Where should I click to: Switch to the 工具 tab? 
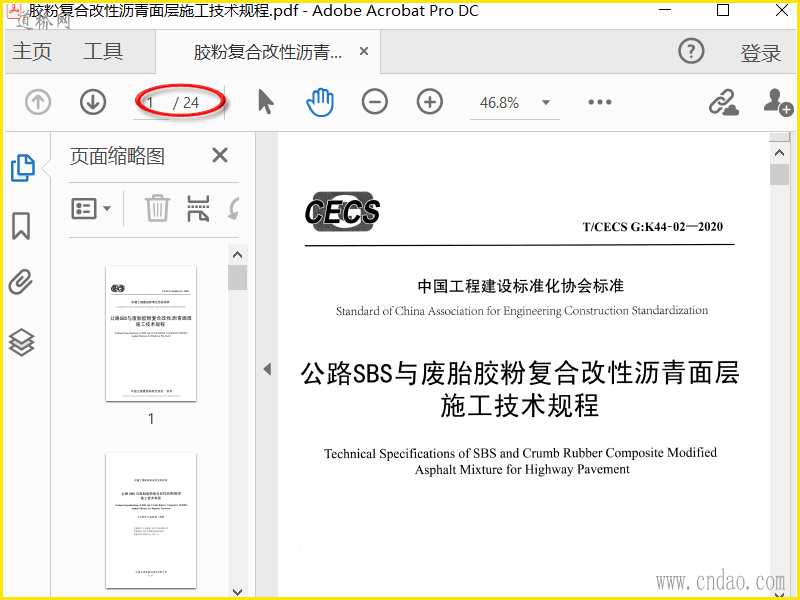click(103, 52)
